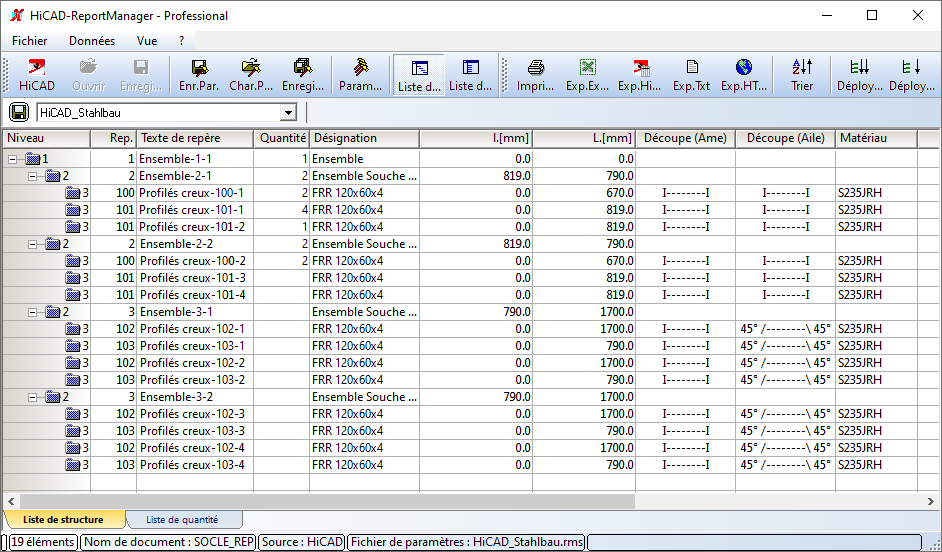942x552 pixels.
Task: Click the Matériau column header
Action: pos(874,138)
